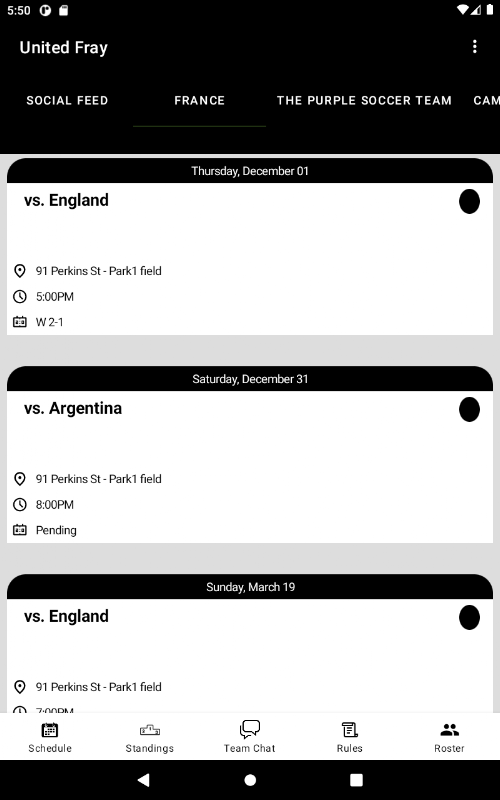Click the black circle on the Argentina match
Screen dimensions: 500x800
click(x=469, y=410)
